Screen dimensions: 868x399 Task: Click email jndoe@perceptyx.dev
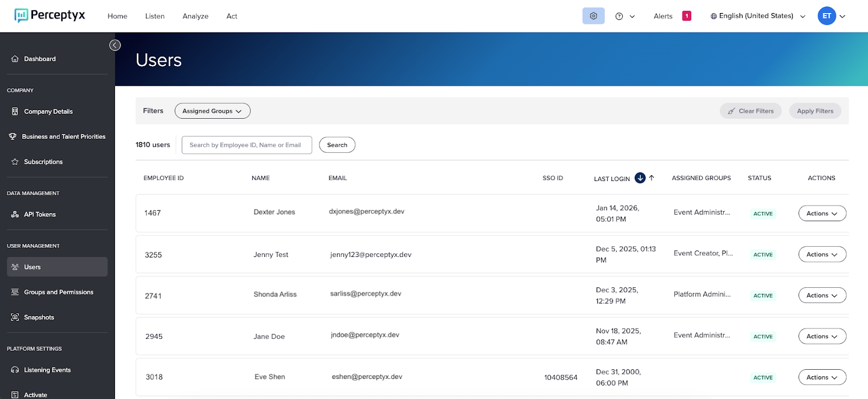pos(365,335)
